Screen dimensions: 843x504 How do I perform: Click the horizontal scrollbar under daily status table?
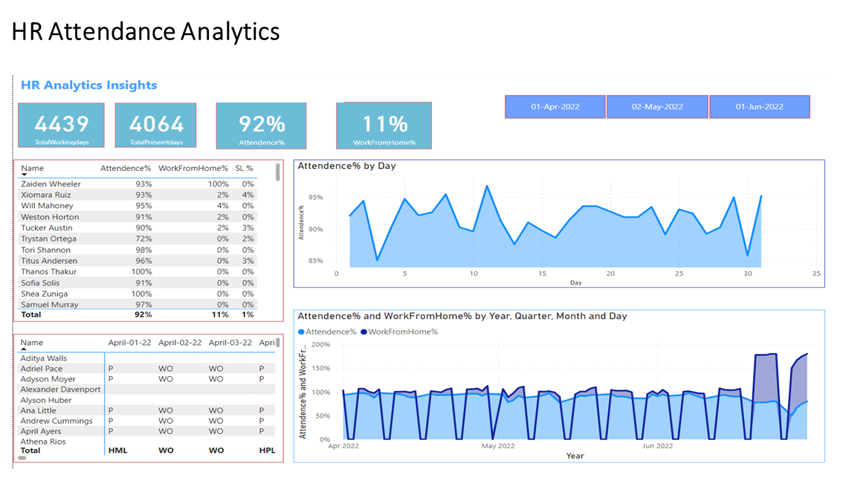(x=22, y=458)
